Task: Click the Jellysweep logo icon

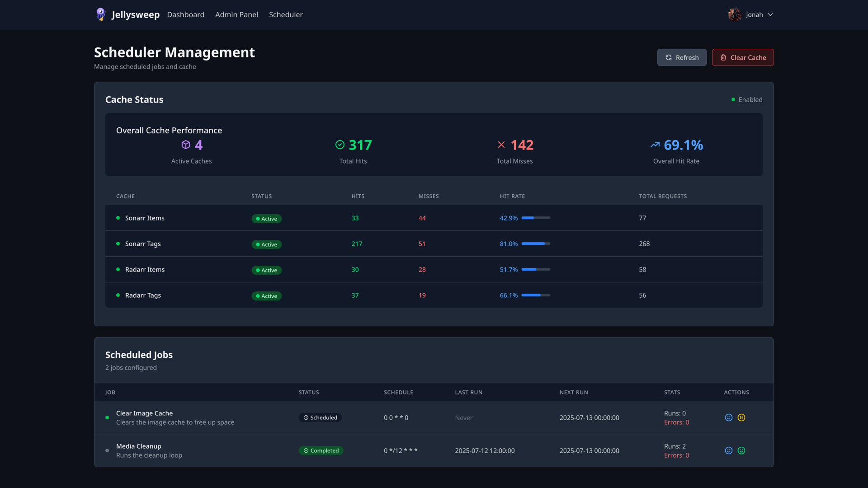Action: (x=101, y=14)
